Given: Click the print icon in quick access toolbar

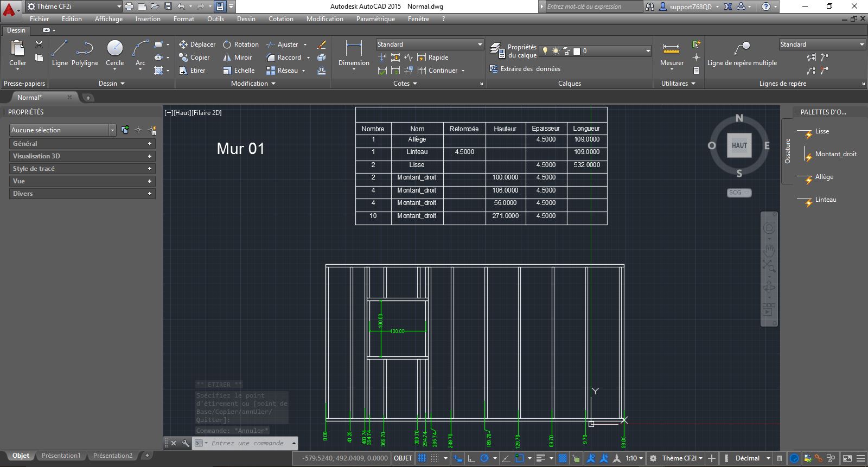Looking at the screenshot, I should 129,7.
